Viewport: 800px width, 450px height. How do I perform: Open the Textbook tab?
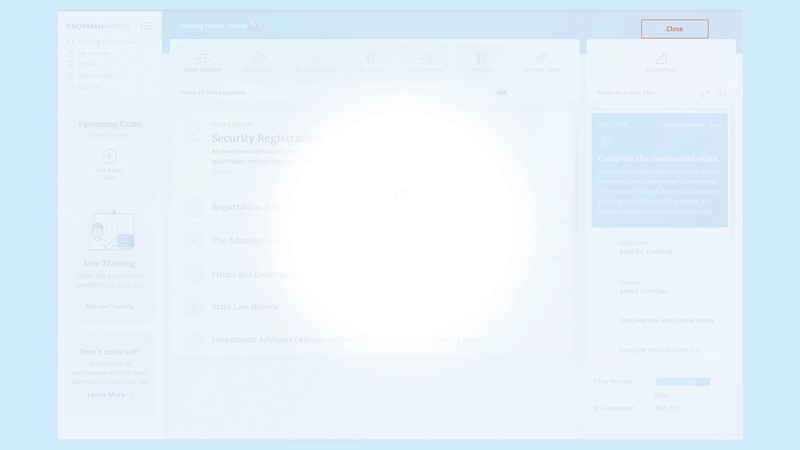click(481, 63)
